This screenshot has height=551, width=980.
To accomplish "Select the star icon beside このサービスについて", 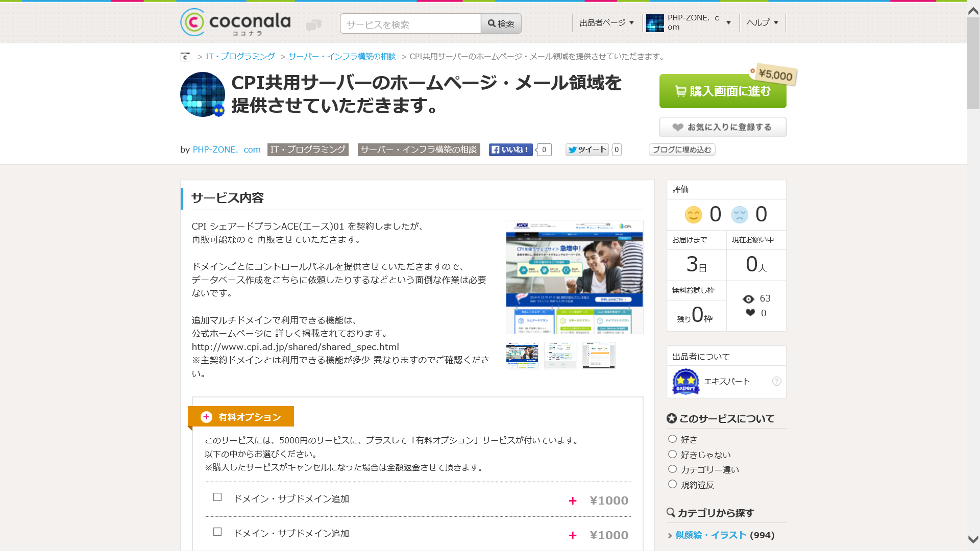I will pos(672,418).
